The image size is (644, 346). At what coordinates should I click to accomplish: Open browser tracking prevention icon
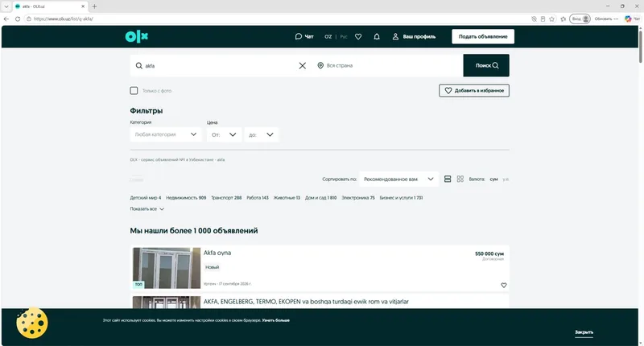pos(534,19)
